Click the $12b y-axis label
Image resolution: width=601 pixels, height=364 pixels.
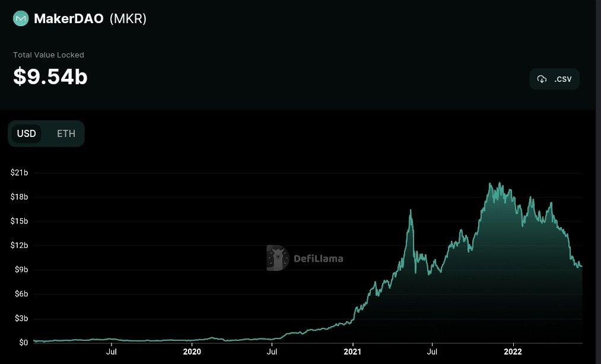click(x=19, y=245)
